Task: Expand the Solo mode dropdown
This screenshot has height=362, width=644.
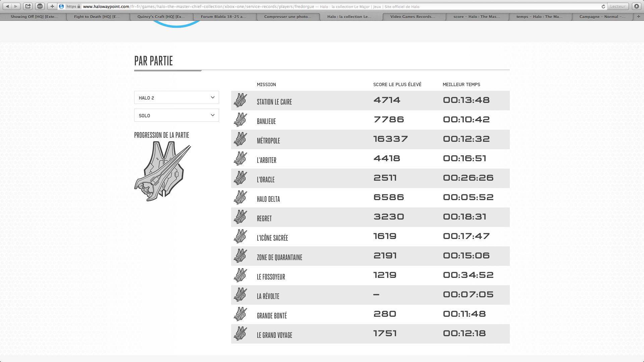Action: 176,115
